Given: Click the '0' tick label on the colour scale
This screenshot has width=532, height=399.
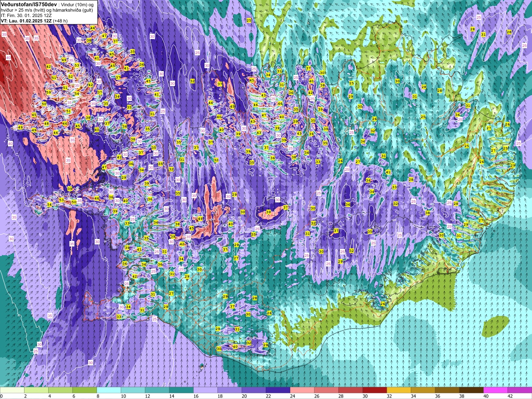Looking at the screenshot, I should point(2,396).
